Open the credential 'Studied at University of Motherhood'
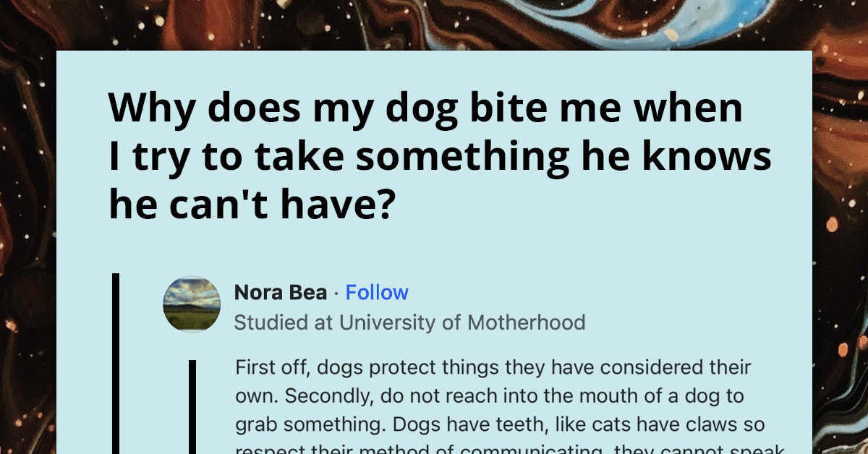This screenshot has height=454, width=868. click(409, 322)
